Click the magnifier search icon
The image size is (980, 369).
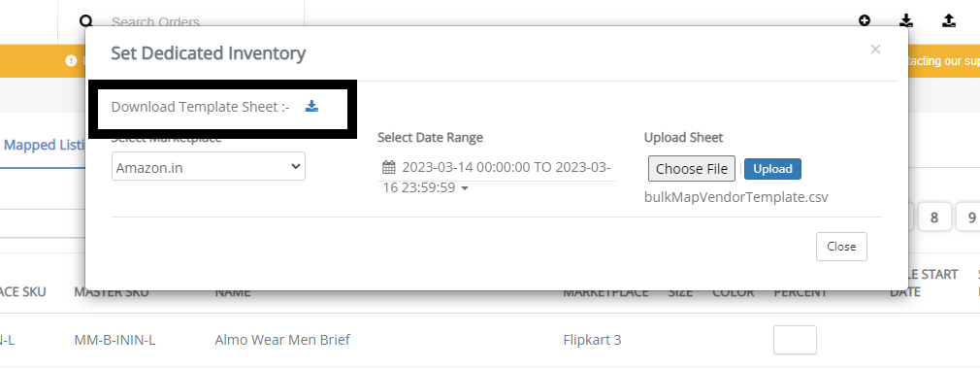[86, 20]
